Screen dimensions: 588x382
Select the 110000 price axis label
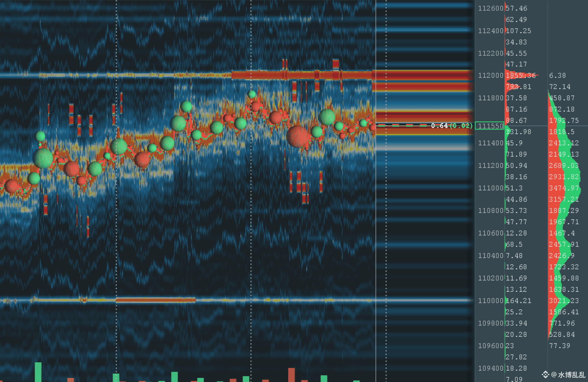490,301
